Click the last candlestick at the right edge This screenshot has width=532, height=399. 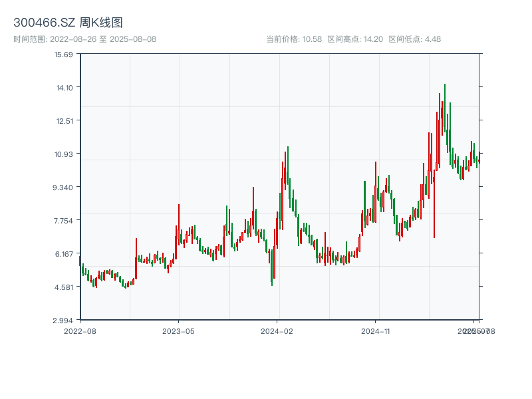pos(478,160)
